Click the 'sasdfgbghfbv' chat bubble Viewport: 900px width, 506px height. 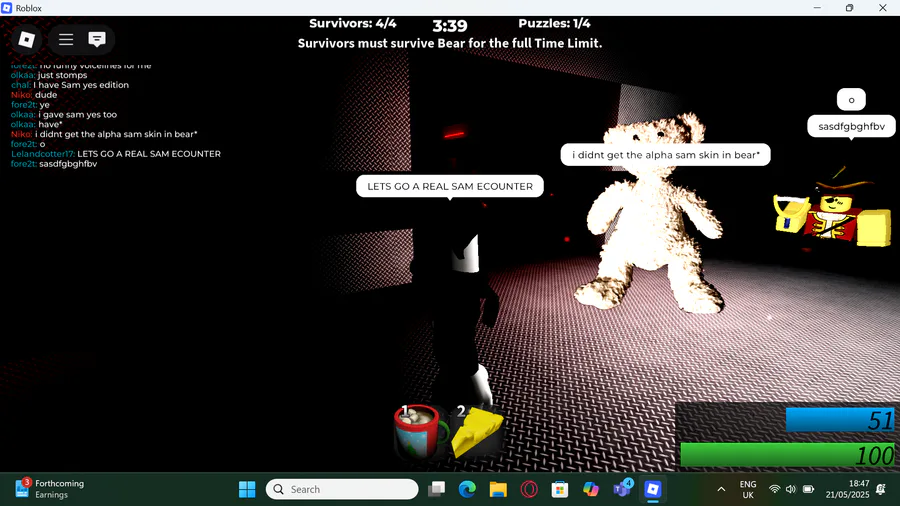coord(851,126)
